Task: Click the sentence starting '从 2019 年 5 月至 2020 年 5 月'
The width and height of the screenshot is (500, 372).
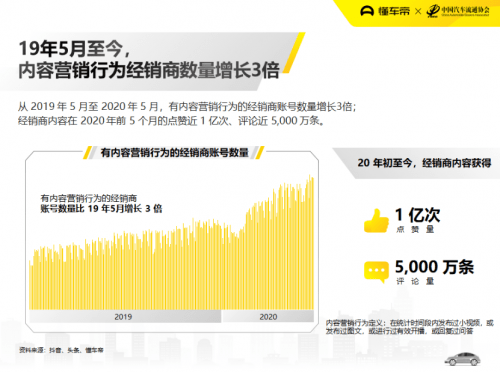Action: coord(187,107)
